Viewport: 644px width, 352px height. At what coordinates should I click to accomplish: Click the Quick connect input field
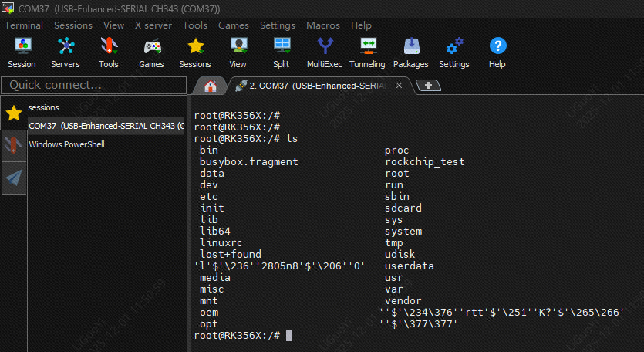point(94,85)
